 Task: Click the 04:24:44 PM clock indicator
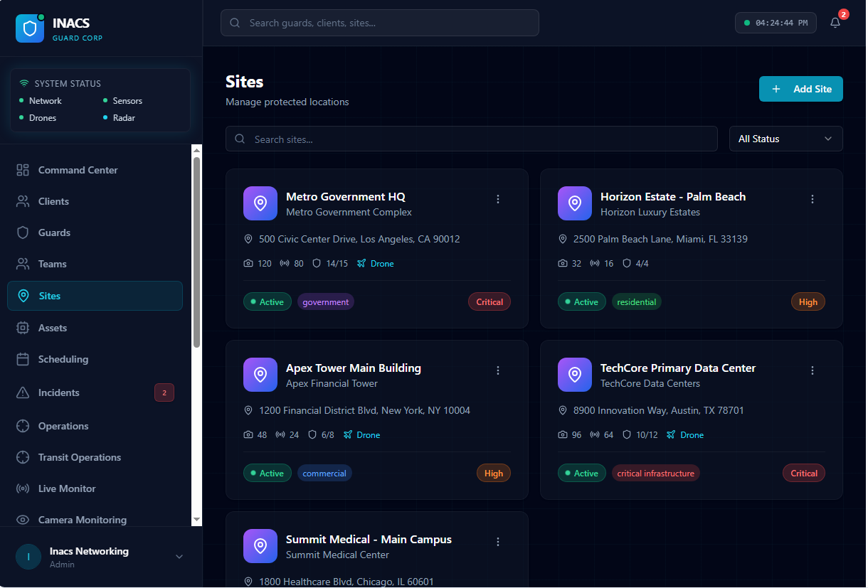776,23
